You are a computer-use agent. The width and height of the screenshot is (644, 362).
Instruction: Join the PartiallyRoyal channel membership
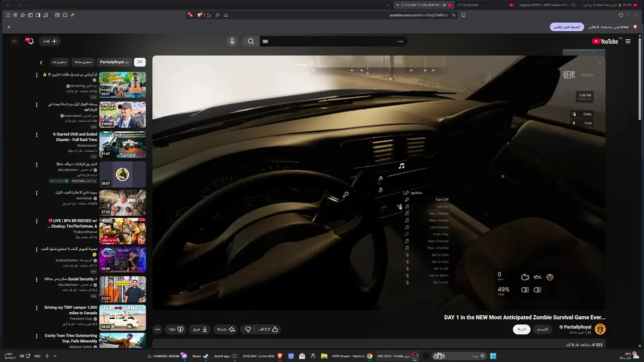(x=542, y=329)
